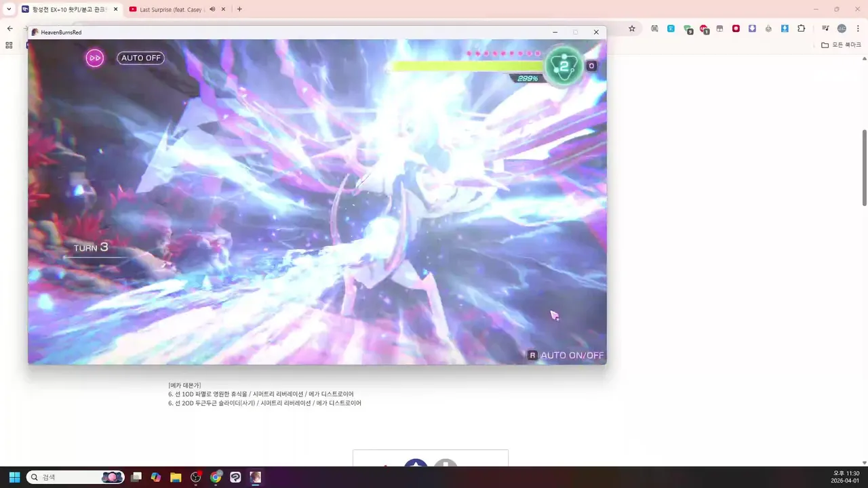The width and height of the screenshot is (868, 488).
Task: Open Copilot from the taskbar
Action: [156, 477]
